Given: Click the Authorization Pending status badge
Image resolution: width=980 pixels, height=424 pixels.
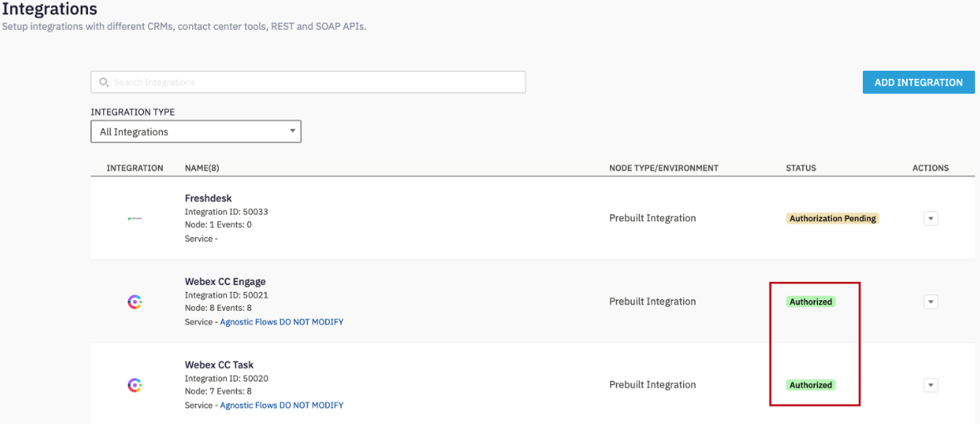Looking at the screenshot, I should point(833,219).
